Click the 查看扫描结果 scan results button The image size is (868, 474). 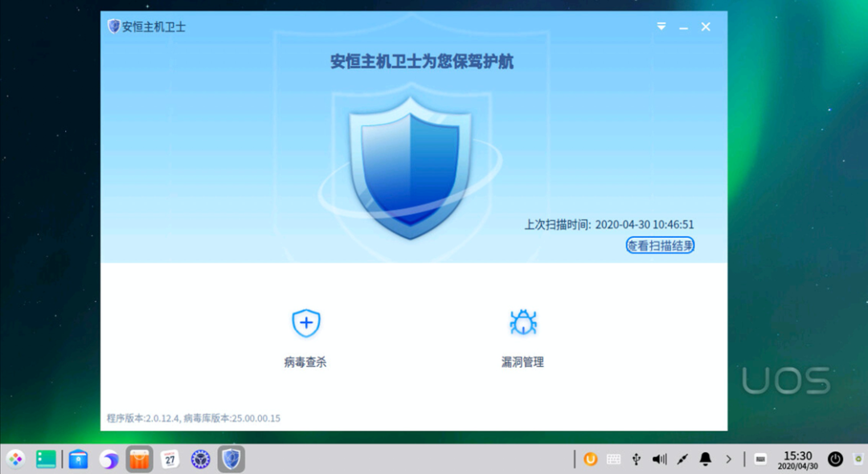coord(660,246)
